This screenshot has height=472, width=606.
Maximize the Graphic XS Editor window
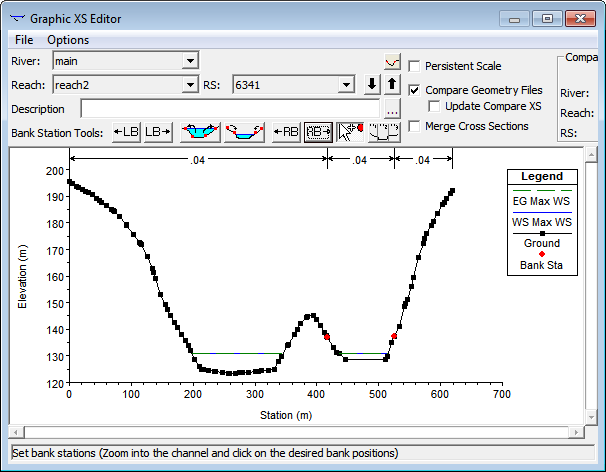(x=547, y=19)
